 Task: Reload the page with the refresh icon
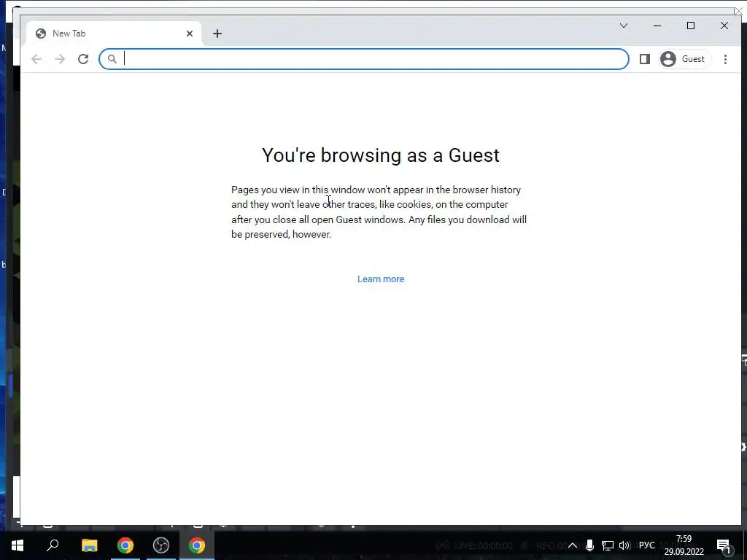coord(83,59)
